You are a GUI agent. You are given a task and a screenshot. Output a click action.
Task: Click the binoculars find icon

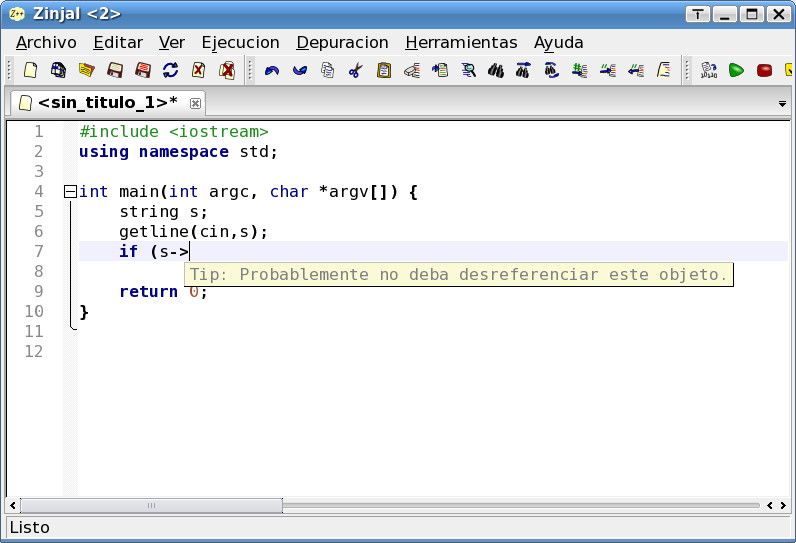pos(496,70)
